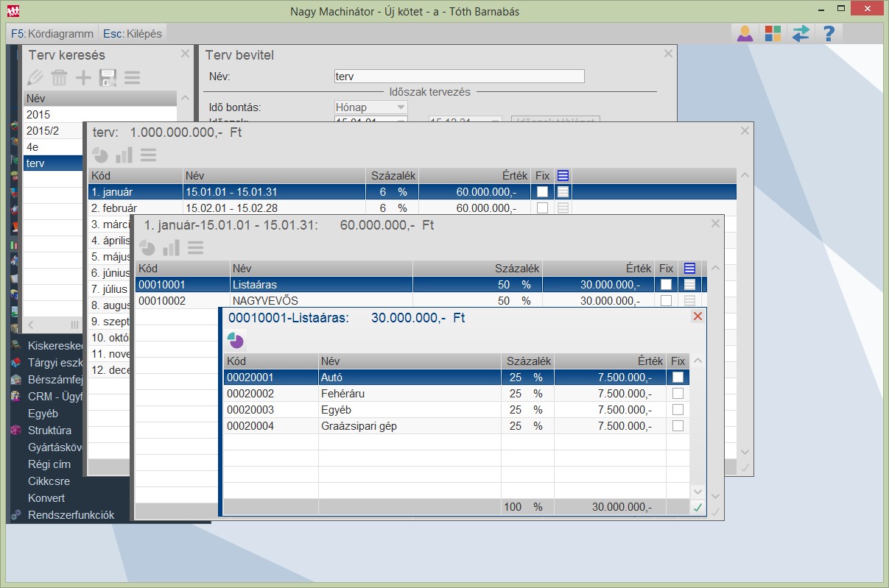Enable Fix checkbox for Fehéráru row
The width and height of the screenshot is (889, 588).
point(678,394)
